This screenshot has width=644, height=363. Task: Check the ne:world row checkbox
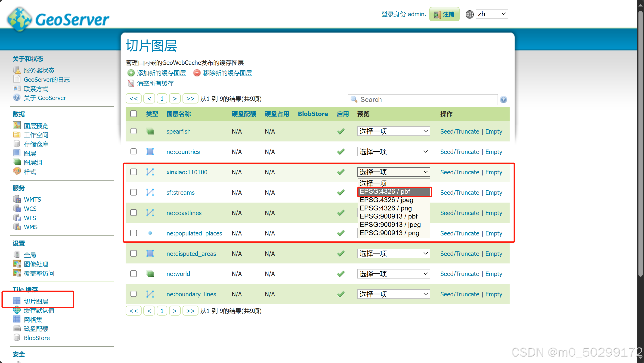[133, 274]
